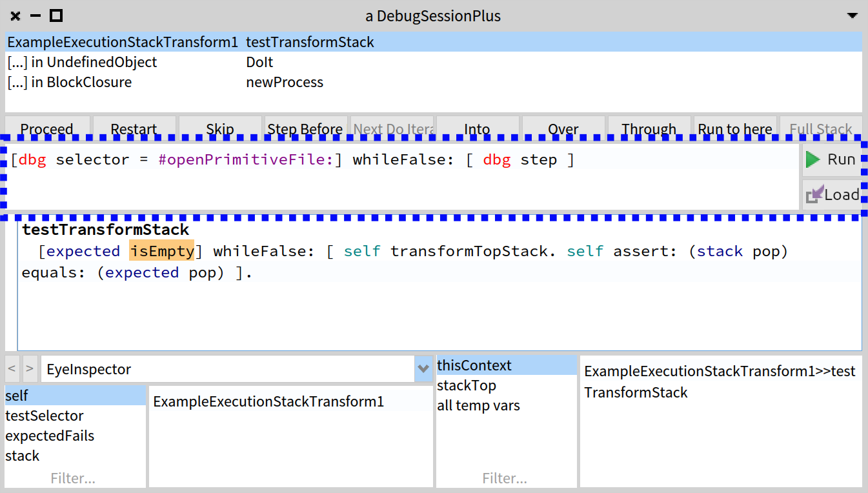Close the DebugSessionPlus window
Image resolution: width=868 pixels, height=493 pixels.
[15, 16]
